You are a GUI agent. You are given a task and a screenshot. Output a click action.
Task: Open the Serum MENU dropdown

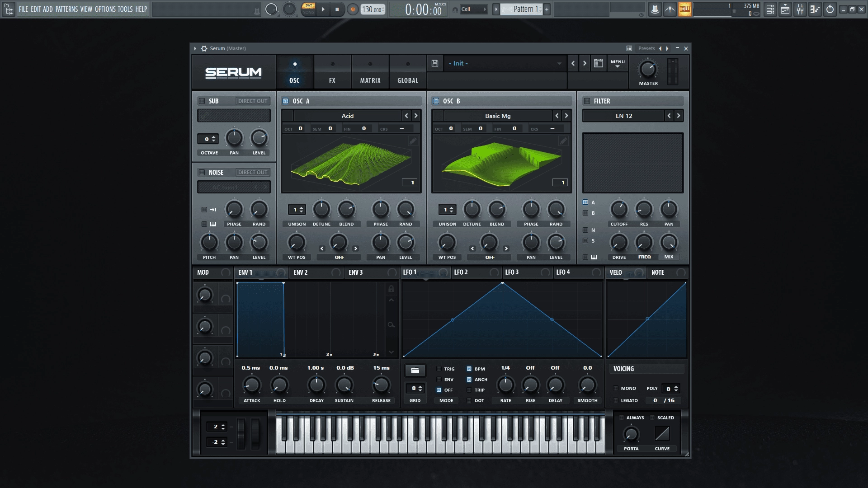click(x=618, y=63)
